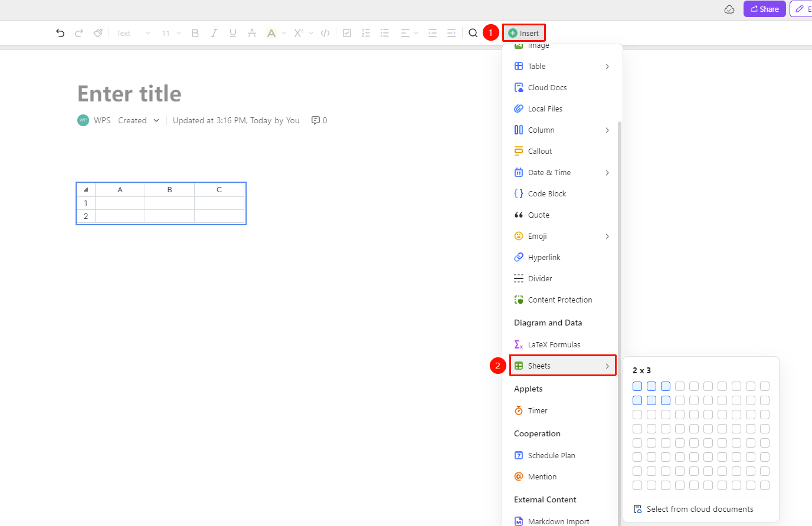This screenshot has width=812, height=526.
Task: Insert a Code Block
Action: click(x=562, y=194)
